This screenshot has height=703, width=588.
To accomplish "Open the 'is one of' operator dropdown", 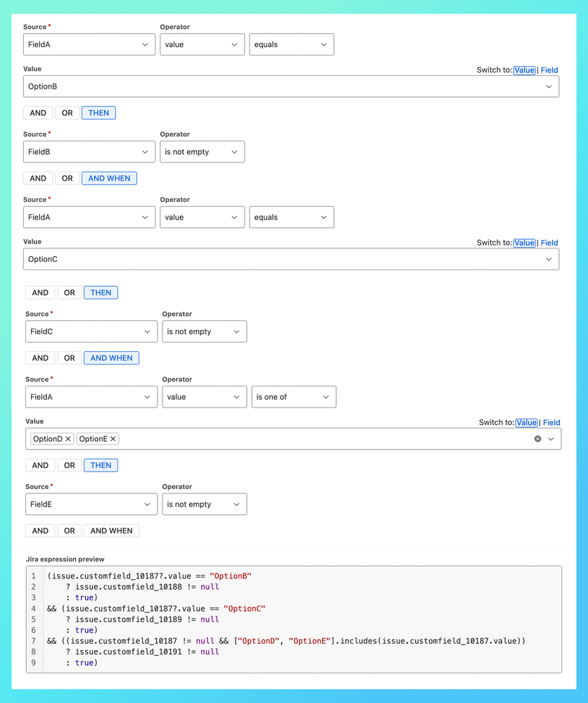I will tap(294, 397).
